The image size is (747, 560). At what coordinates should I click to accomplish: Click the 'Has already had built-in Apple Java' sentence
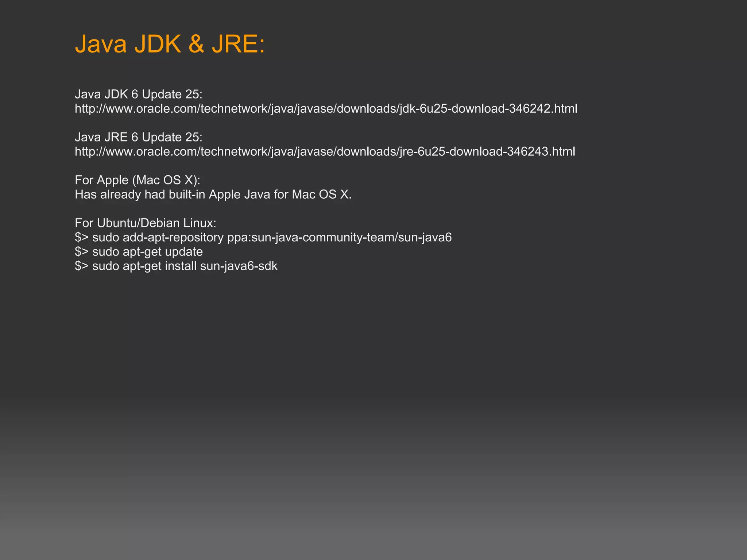point(213,194)
